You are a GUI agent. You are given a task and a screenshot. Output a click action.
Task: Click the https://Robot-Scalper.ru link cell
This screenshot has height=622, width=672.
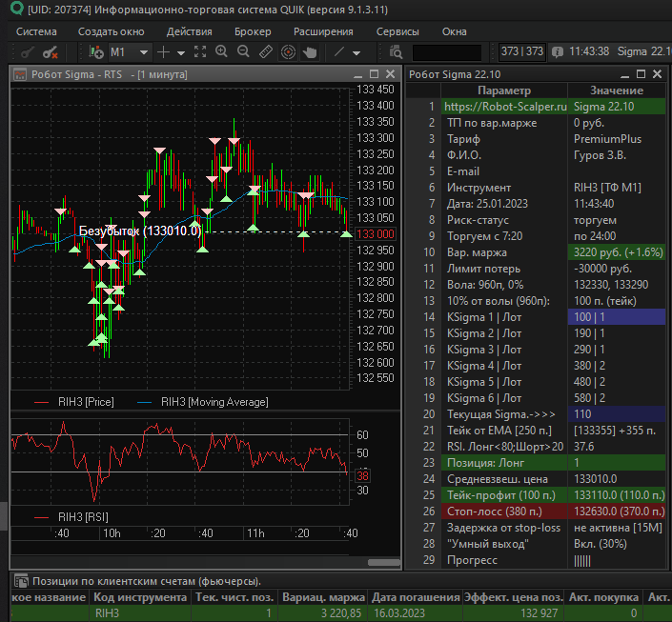coord(505,107)
